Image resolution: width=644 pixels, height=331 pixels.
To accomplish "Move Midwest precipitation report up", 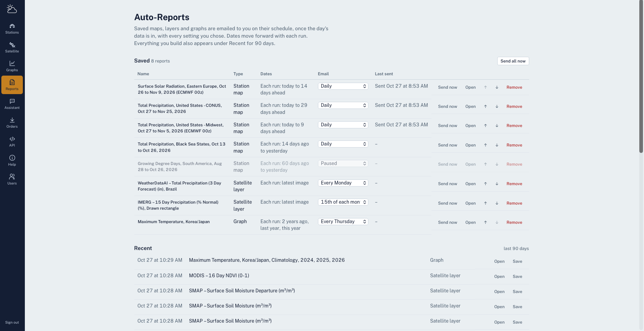I will (x=486, y=126).
